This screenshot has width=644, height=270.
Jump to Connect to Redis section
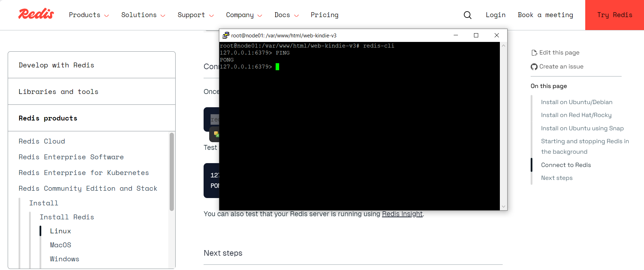566,165
